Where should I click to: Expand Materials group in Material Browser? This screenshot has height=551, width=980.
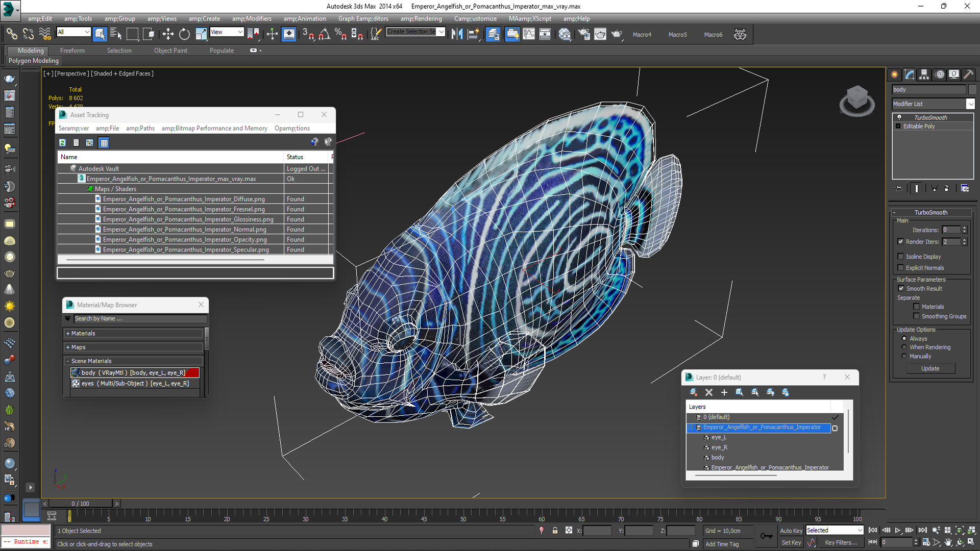[134, 333]
